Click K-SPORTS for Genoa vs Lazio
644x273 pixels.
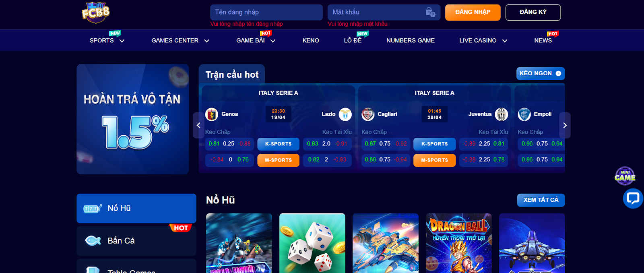click(279, 144)
